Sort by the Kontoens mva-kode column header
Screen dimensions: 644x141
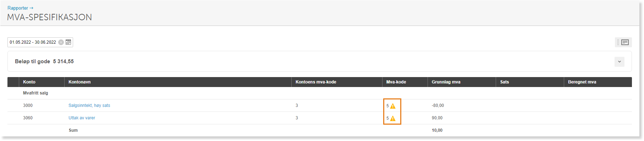[316, 82]
